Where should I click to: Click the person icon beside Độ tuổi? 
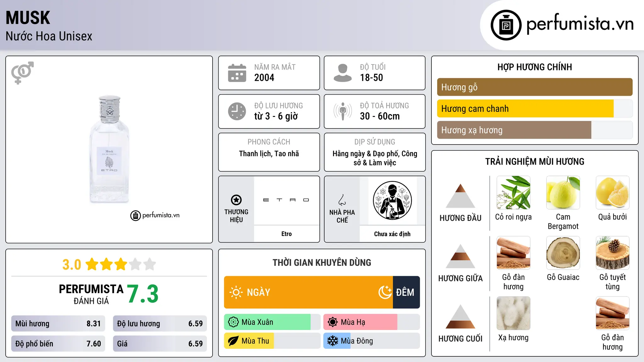tap(342, 73)
